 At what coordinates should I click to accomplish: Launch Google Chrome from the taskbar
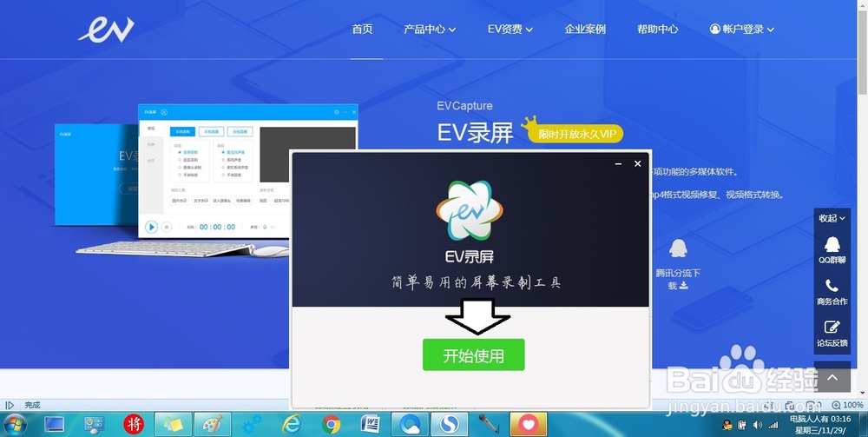331,425
